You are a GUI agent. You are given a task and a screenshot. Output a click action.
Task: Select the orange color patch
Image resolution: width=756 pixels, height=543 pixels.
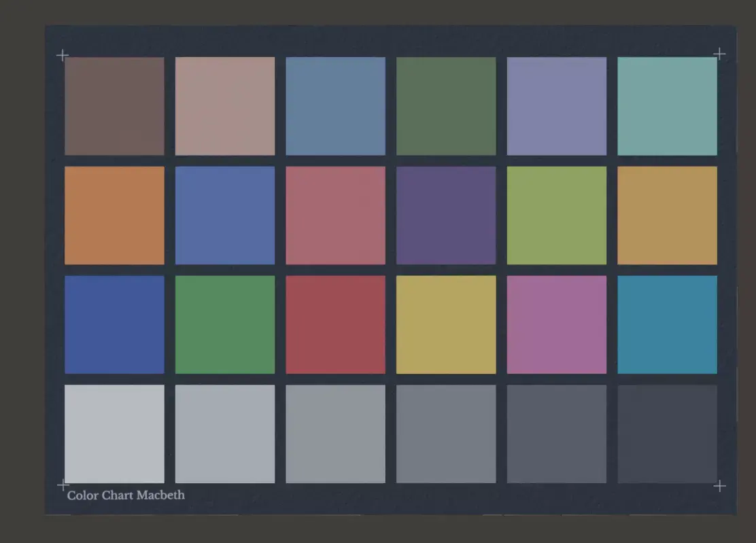(x=114, y=214)
